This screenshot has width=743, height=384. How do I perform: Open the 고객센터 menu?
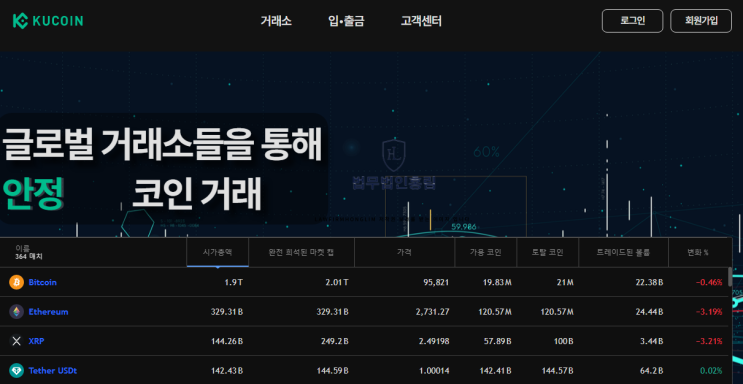pos(421,21)
